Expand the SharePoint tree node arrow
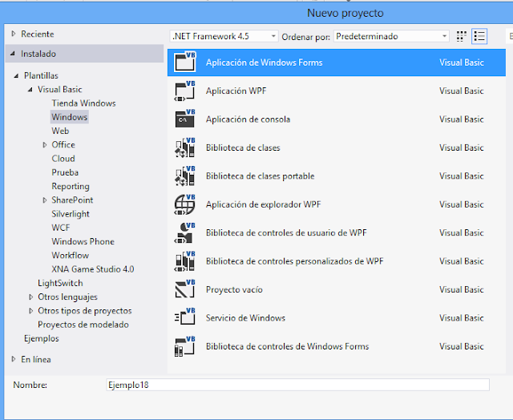513x420 pixels. tap(45, 200)
